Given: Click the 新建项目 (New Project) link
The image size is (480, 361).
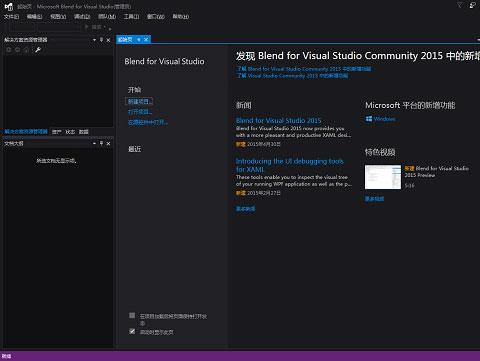Looking at the screenshot, I should [139, 101].
